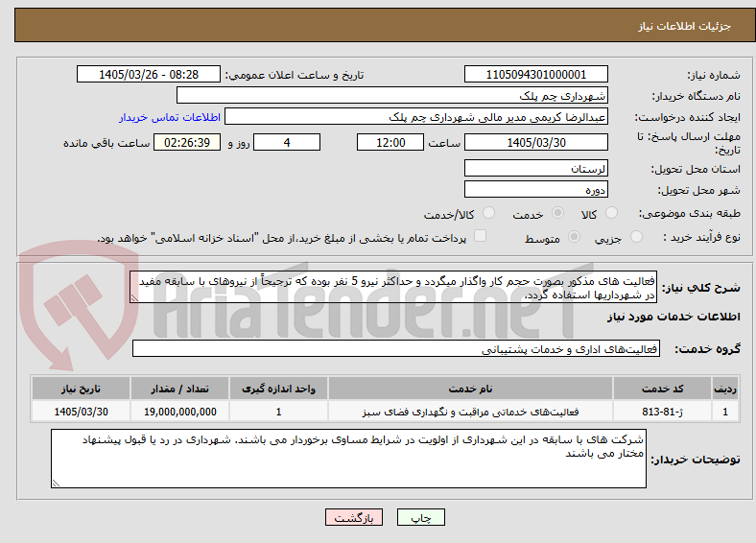Select the خدمت radio button

pos(557,213)
